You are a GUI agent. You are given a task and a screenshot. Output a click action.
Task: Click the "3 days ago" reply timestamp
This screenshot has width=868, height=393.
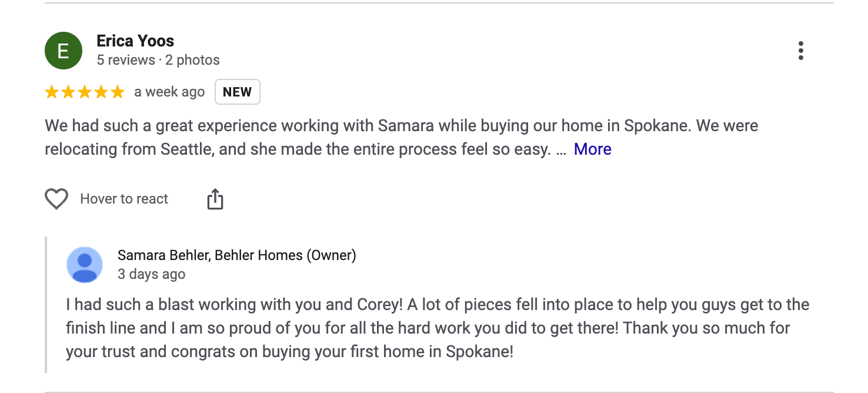[x=151, y=274]
